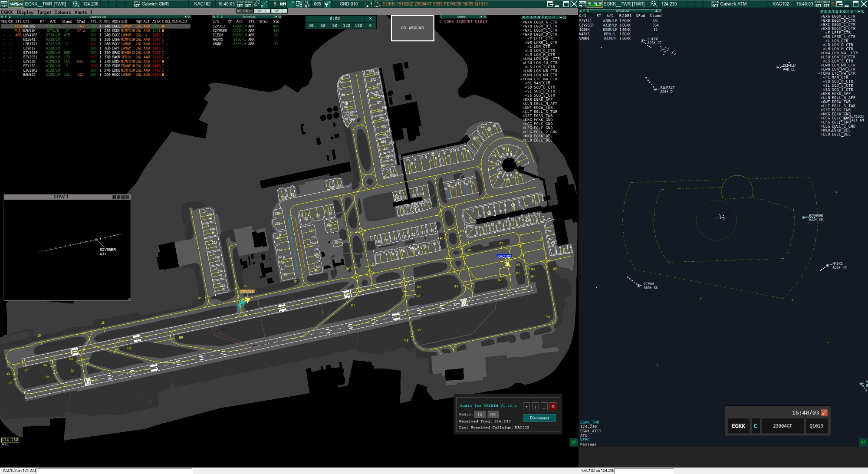Image resolution: width=868 pixels, height=474 pixels.
Task: Select the range ruler tool icon
Action: point(256,3)
